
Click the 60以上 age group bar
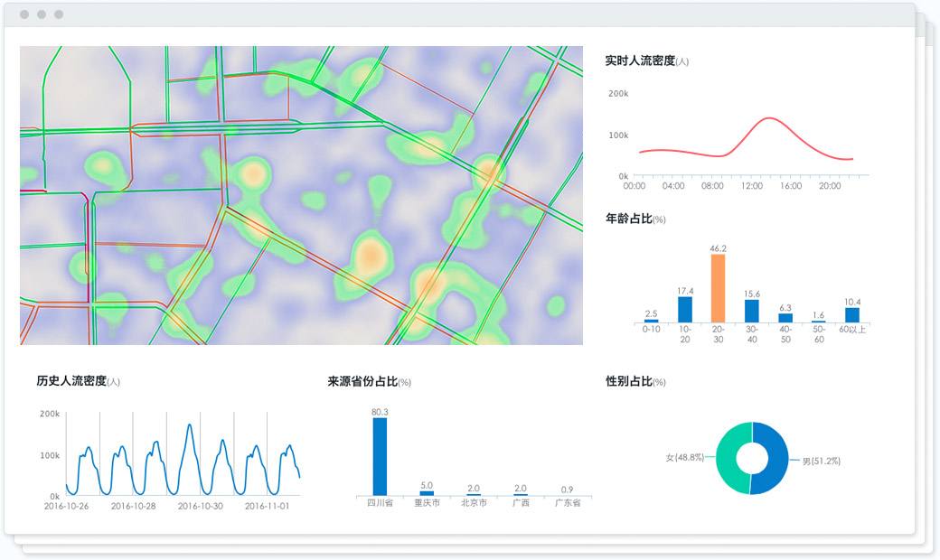point(851,315)
